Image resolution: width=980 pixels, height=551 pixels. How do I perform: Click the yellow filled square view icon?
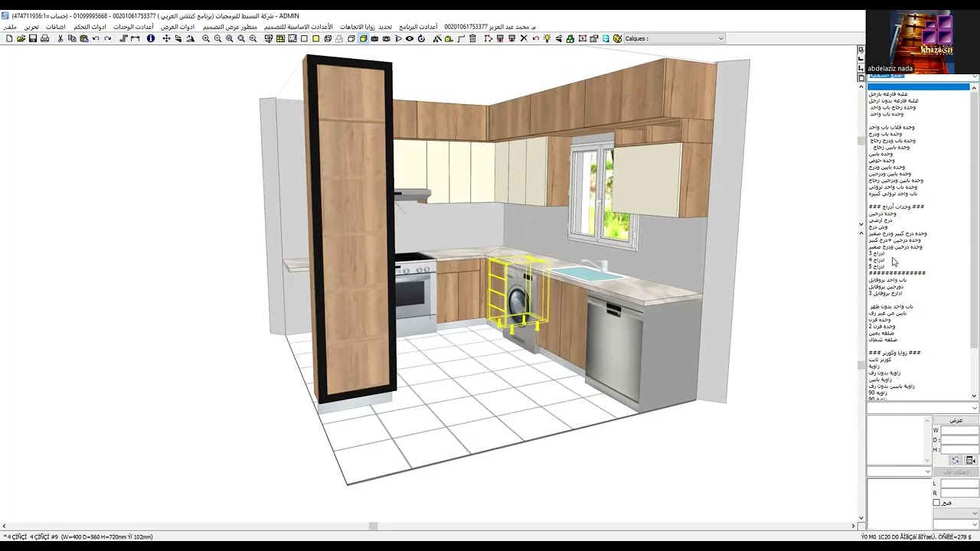(x=315, y=38)
